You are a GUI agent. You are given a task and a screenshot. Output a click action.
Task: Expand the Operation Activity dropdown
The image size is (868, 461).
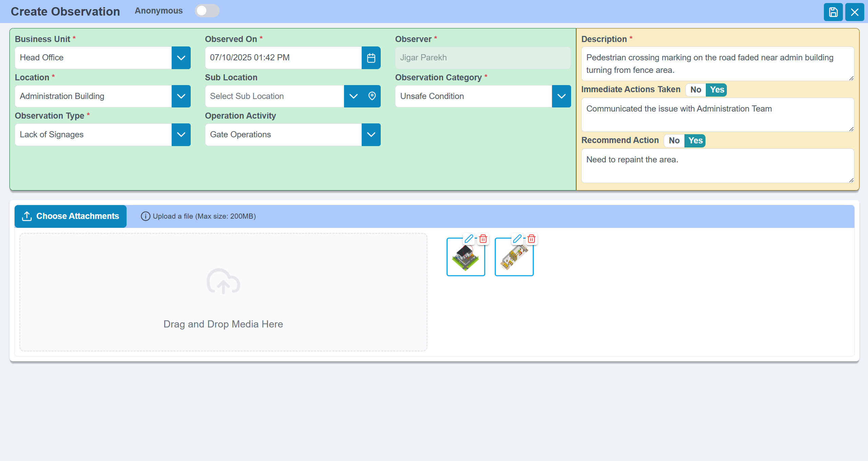[371, 135]
